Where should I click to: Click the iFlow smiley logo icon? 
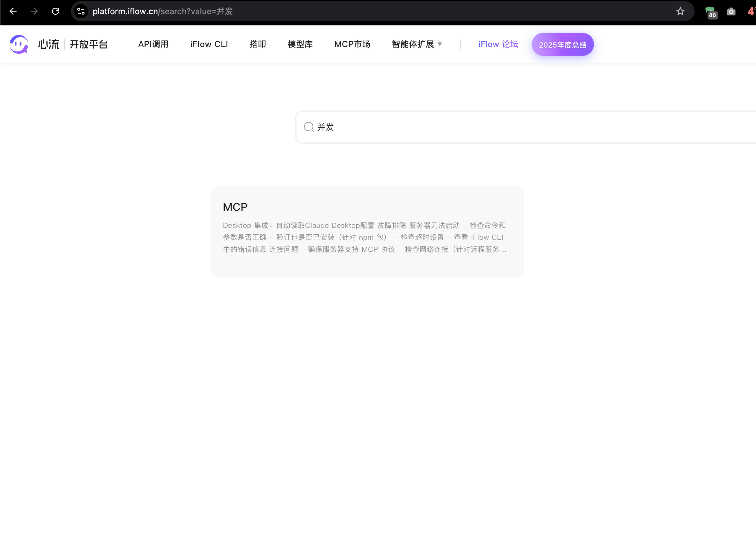click(x=19, y=44)
